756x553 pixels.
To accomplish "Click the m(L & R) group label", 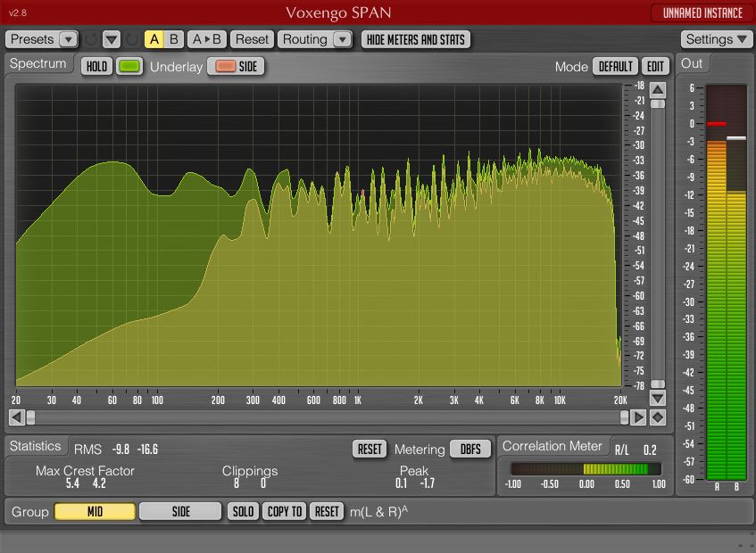I will tap(379, 512).
